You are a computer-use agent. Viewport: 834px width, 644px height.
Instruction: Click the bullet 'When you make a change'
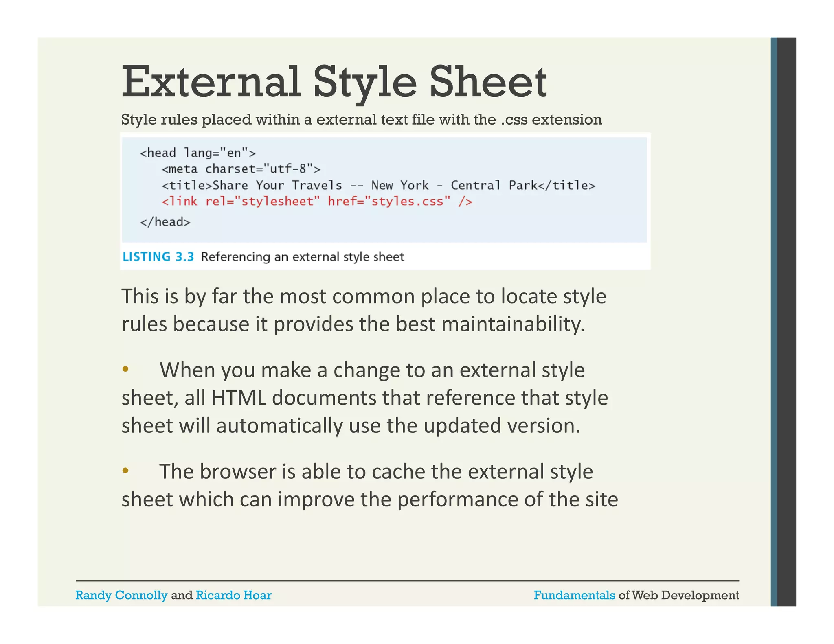pyautogui.click(x=365, y=398)
